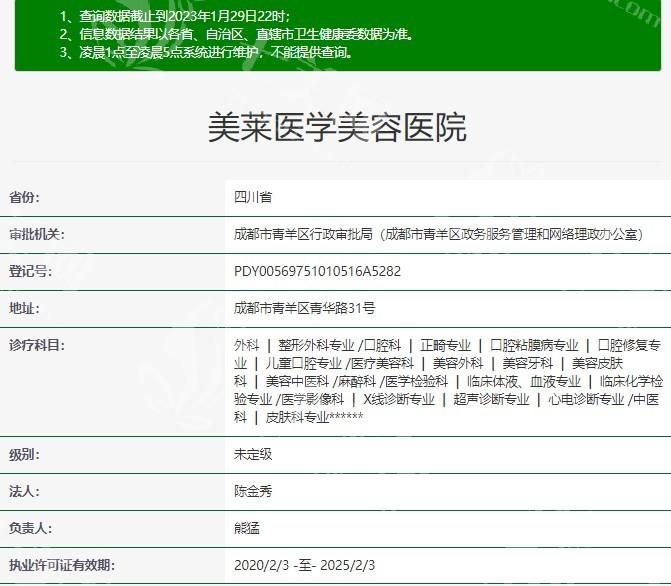Click 临床体液、血液专业 in departments list

(x=523, y=381)
